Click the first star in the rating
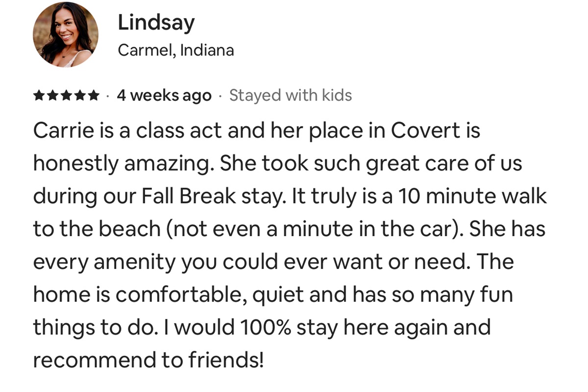 click(x=39, y=96)
